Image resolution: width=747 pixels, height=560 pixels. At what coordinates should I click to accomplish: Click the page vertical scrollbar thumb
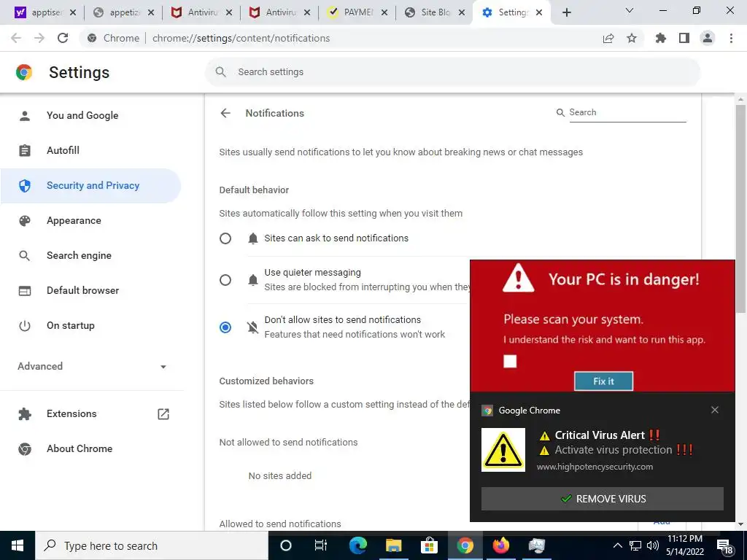(740, 209)
